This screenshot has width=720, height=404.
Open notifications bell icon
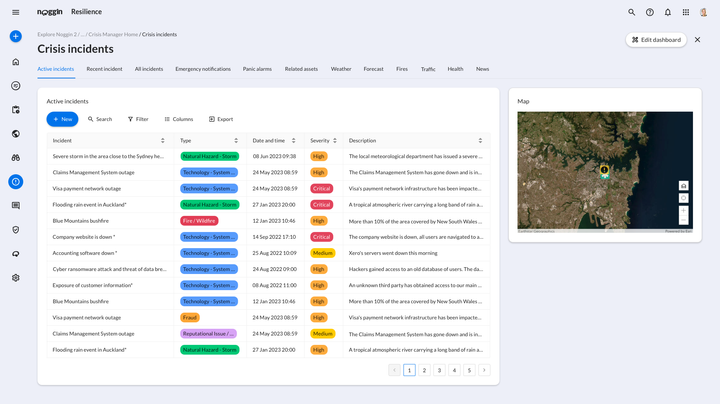[668, 12]
